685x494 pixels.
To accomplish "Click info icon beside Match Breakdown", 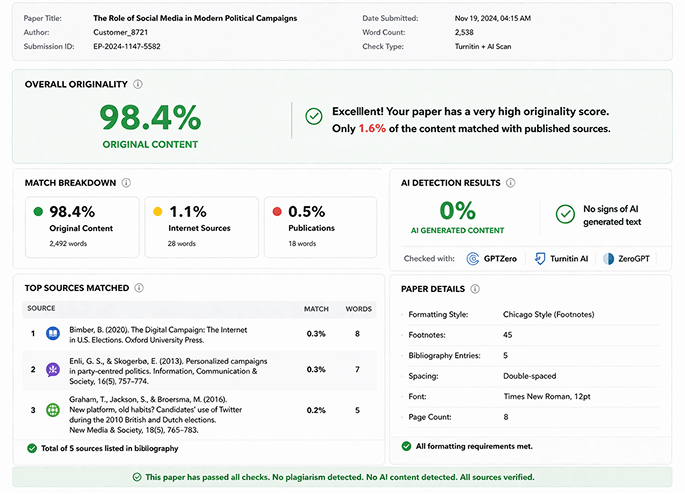I will click(125, 183).
